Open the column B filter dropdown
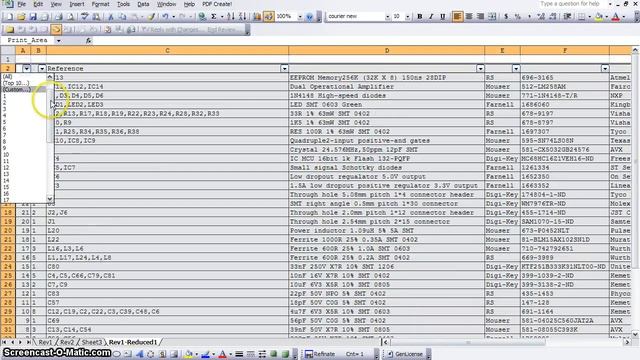The image size is (640, 360). tap(42, 69)
